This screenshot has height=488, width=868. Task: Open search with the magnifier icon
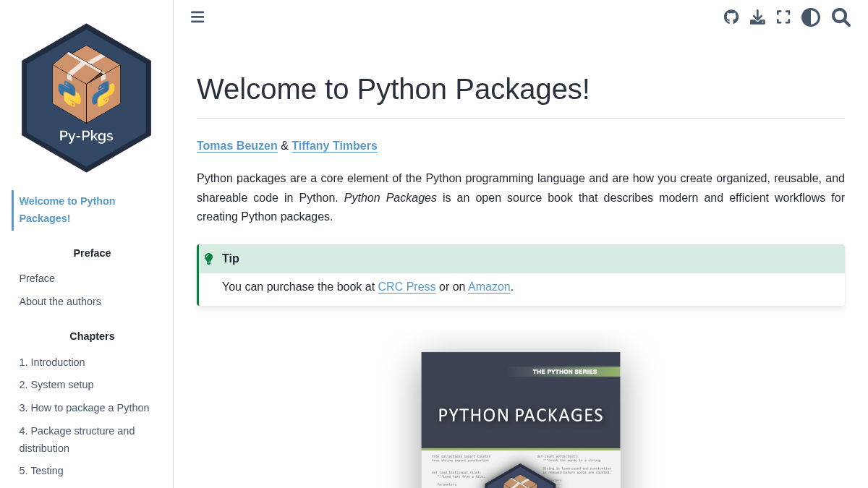841,17
